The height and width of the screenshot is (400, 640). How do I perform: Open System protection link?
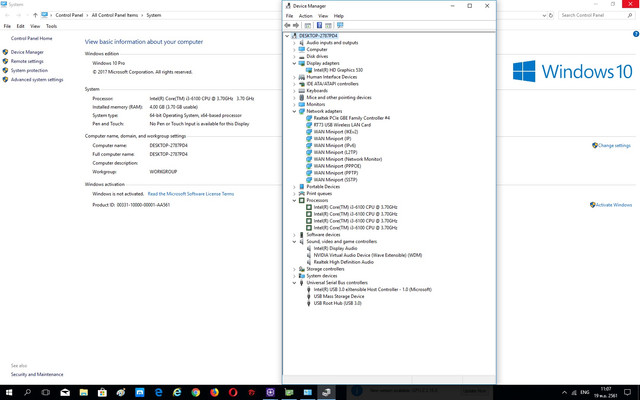29,71
